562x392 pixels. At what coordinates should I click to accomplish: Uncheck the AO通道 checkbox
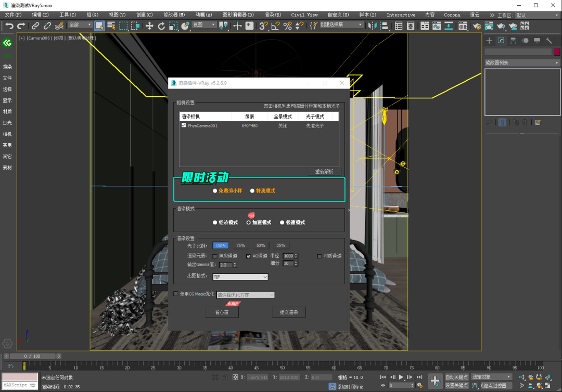coord(248,256)
